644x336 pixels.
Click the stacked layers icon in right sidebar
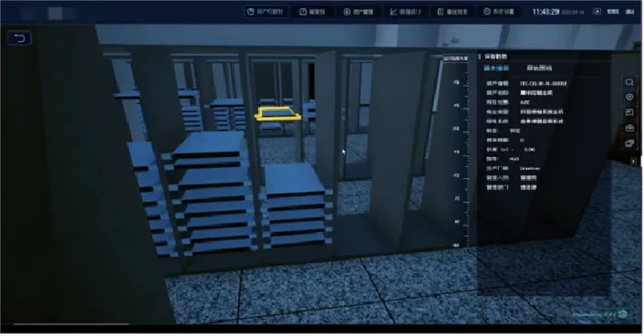(630, 143)
